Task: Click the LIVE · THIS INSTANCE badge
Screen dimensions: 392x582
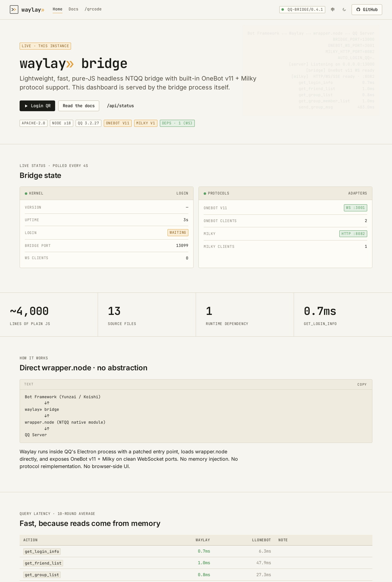Action: (x=45, y=46)
